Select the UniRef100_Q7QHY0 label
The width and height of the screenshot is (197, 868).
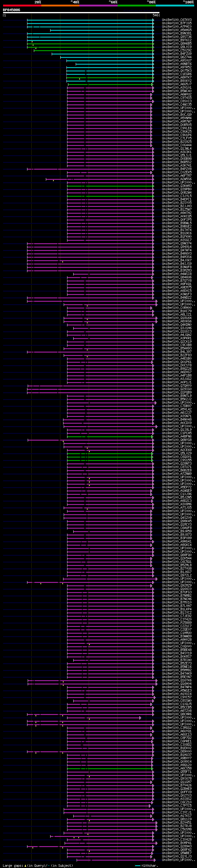coord(177,386)
